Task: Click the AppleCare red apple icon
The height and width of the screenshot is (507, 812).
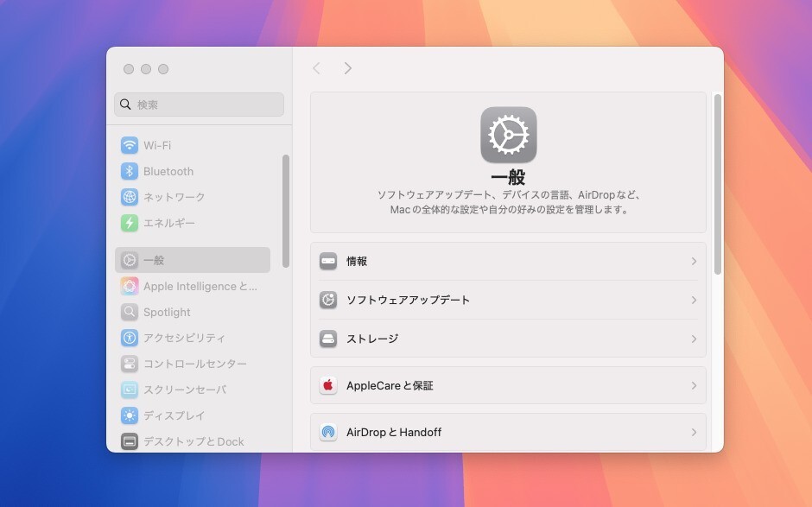Action: pos(328,385)
